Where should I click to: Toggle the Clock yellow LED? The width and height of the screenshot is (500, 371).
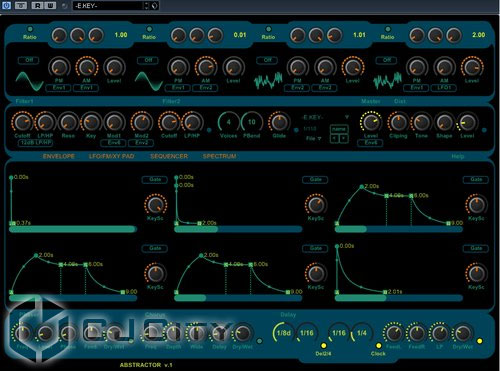pos(378,345)
